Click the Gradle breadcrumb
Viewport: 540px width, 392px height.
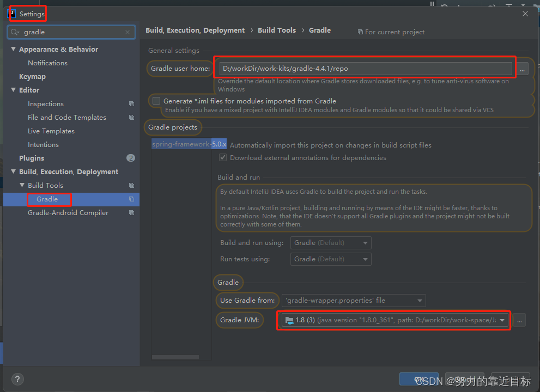point(320,30)
